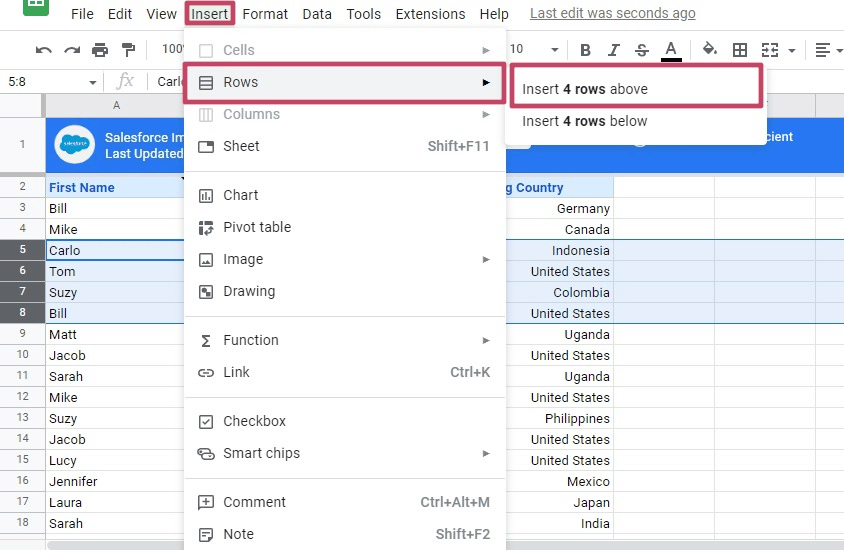Screen dimensions: 844x550
Task: Click the Link chain icon
Action: pos(206,372)
